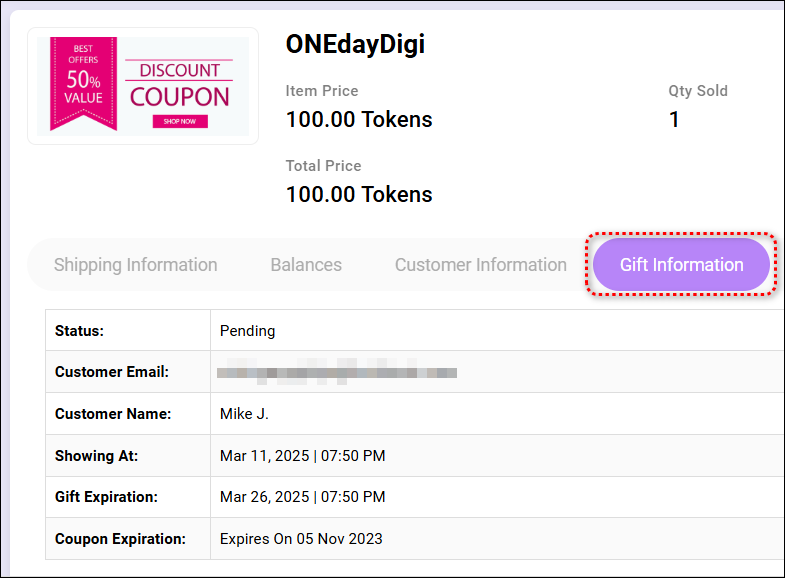Click the Qty Sold value
Viewport: 785px width, 578px height.
point(674,120)
